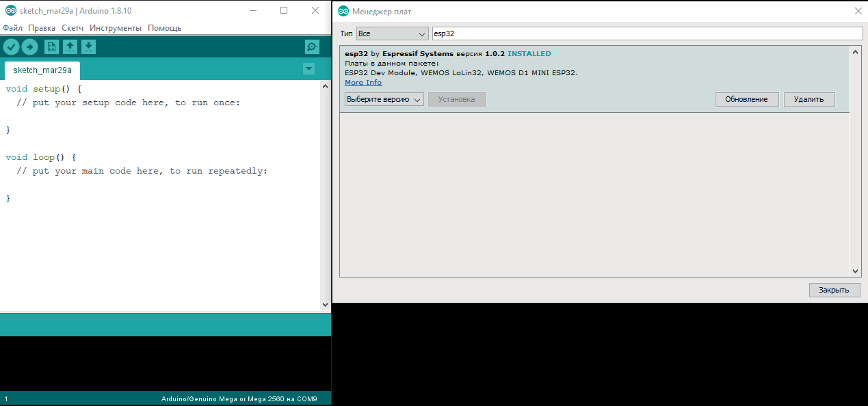Expand the tab options dropdown arrow

308,68
